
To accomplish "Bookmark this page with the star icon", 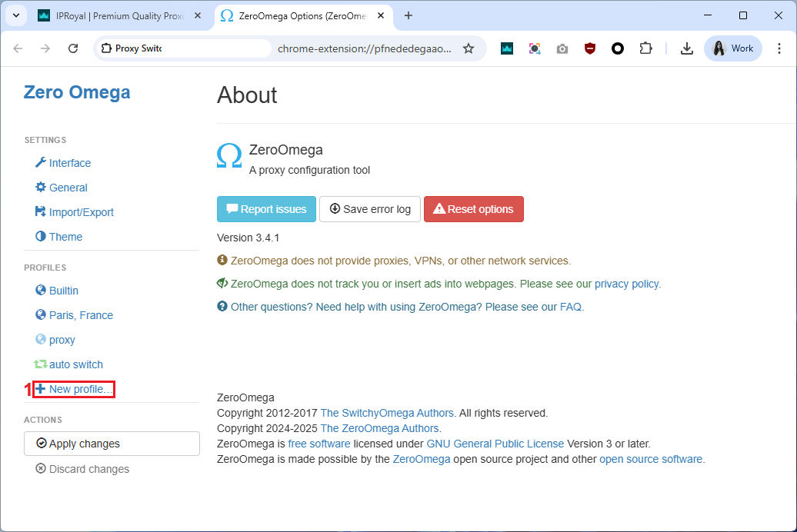I will [469, 48].
